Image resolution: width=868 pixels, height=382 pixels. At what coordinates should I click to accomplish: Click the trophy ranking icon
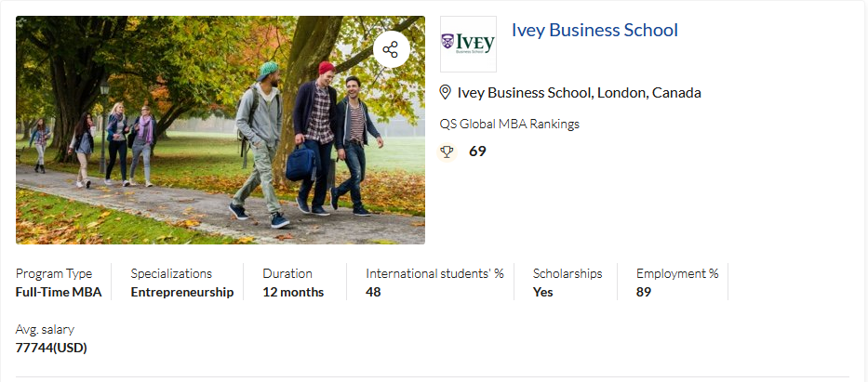(447, 151)
